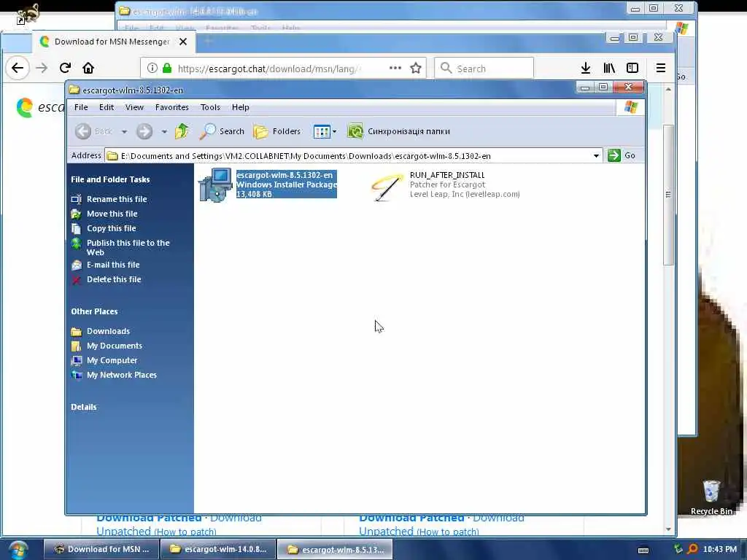Switch to escargot-wlm-14.0.8 taskbar button

click(218, 549)
